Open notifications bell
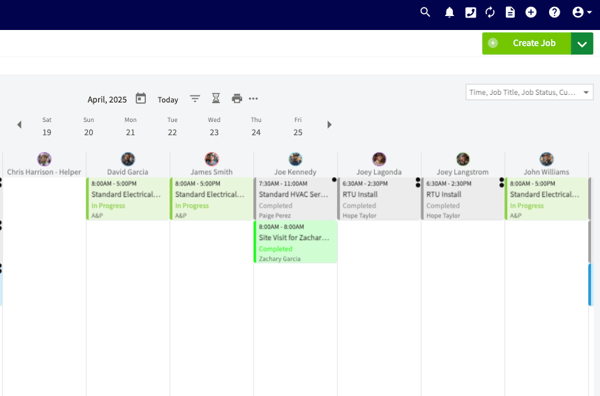This screenshot has height=396, width=600. [x=449, y=13]
